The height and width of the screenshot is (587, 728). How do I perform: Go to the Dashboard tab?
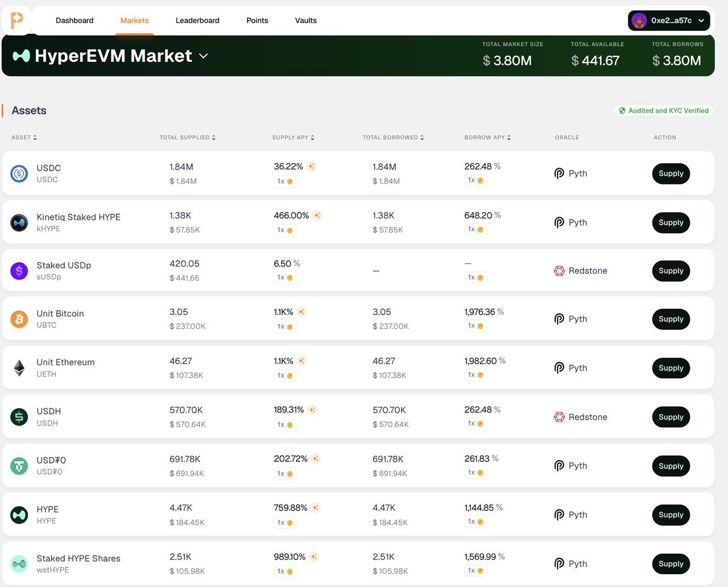(x=75, y=20)
